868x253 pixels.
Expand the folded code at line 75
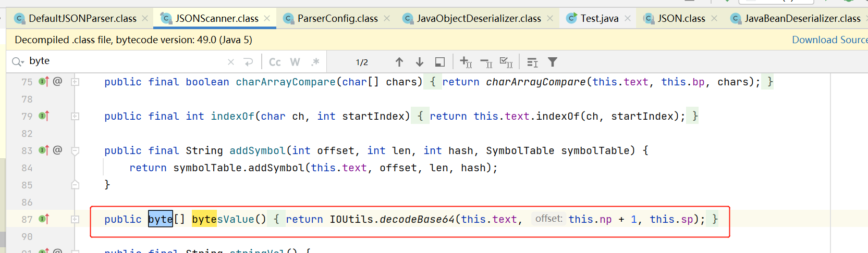click(x=75, y=82)
